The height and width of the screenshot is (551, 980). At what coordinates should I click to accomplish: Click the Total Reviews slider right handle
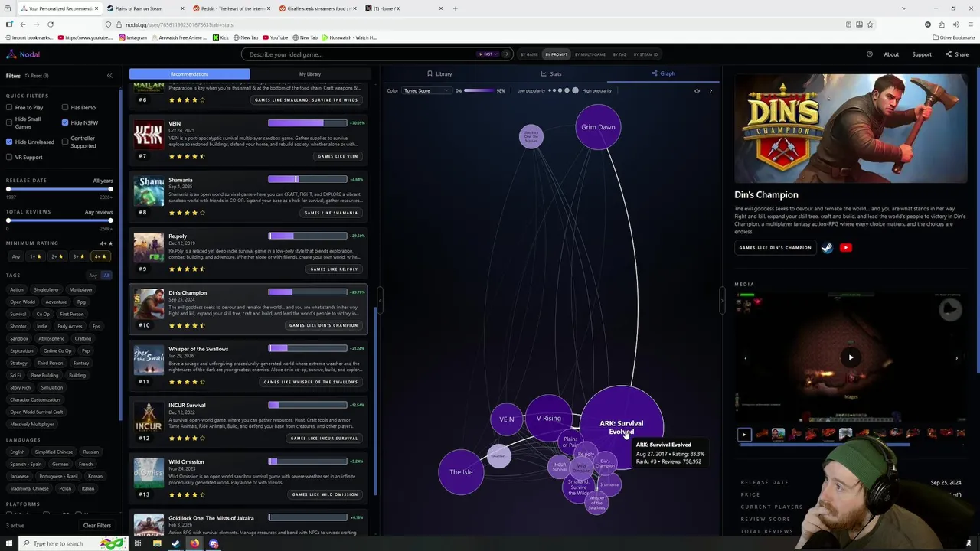[111, 220]
